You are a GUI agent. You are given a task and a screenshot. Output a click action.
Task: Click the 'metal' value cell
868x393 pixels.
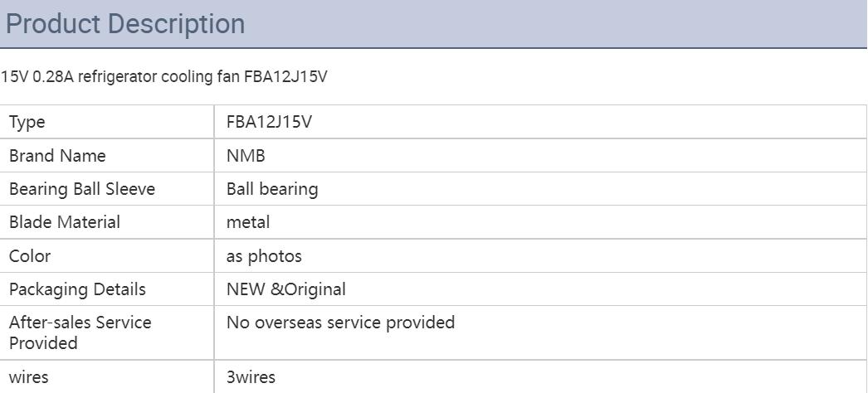tap(248, 222)
